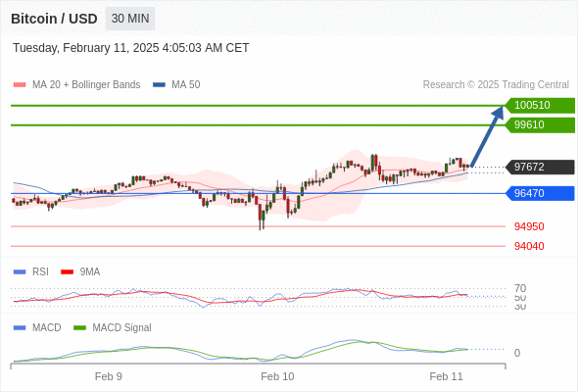Click the Feb 11 date axis label

coord(446,376)
